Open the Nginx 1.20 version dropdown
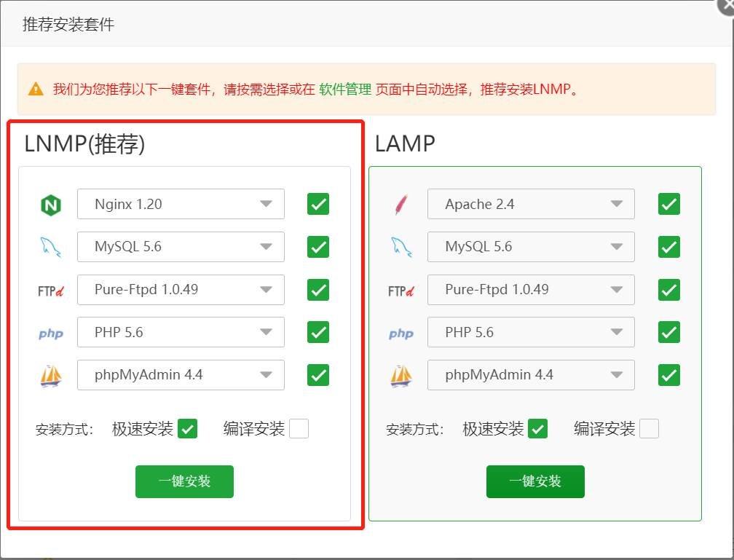 (x=181, y=204)
